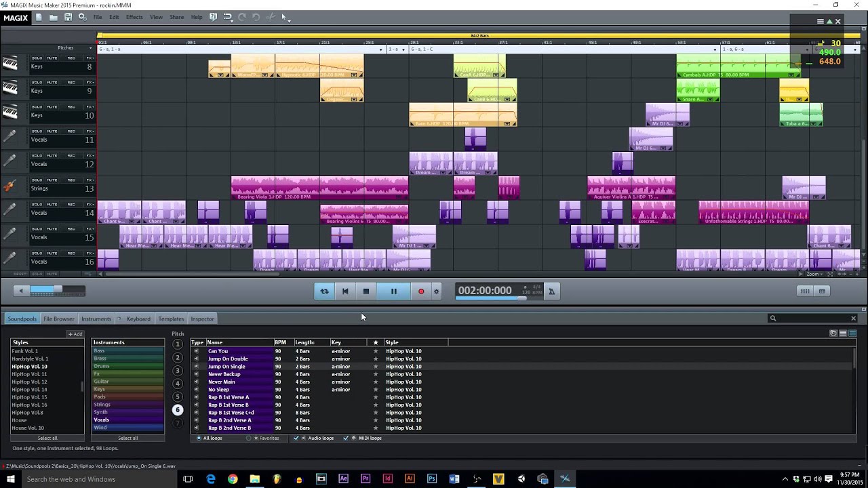The height and width of the screenshot is (488, 868).
Task: Create a new project via toolbar icon
Action: click(x=39, y=17)
